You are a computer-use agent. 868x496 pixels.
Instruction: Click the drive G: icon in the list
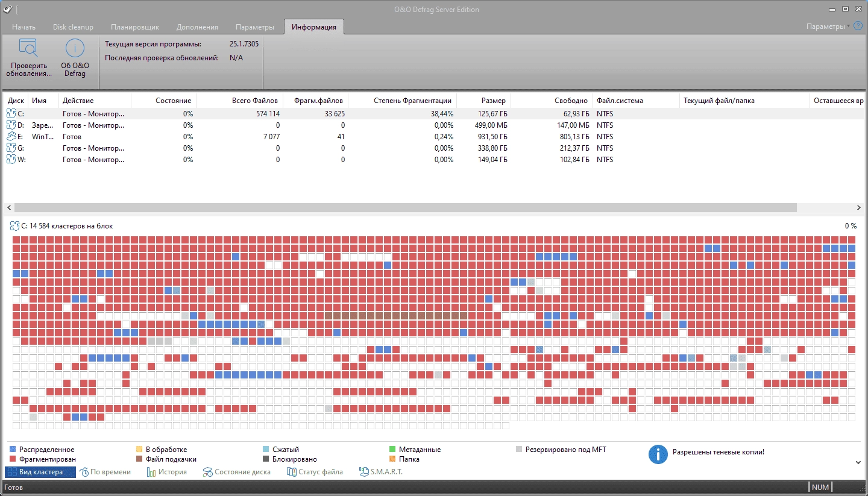pos(11,148)
